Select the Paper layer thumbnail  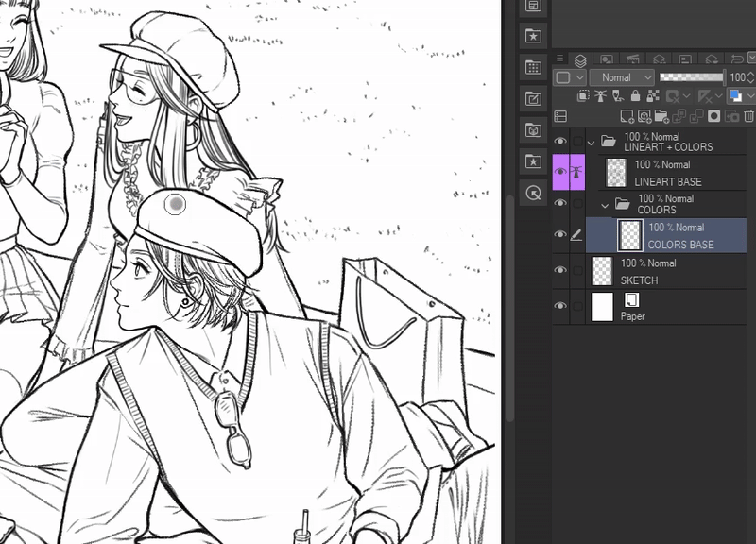602,306
